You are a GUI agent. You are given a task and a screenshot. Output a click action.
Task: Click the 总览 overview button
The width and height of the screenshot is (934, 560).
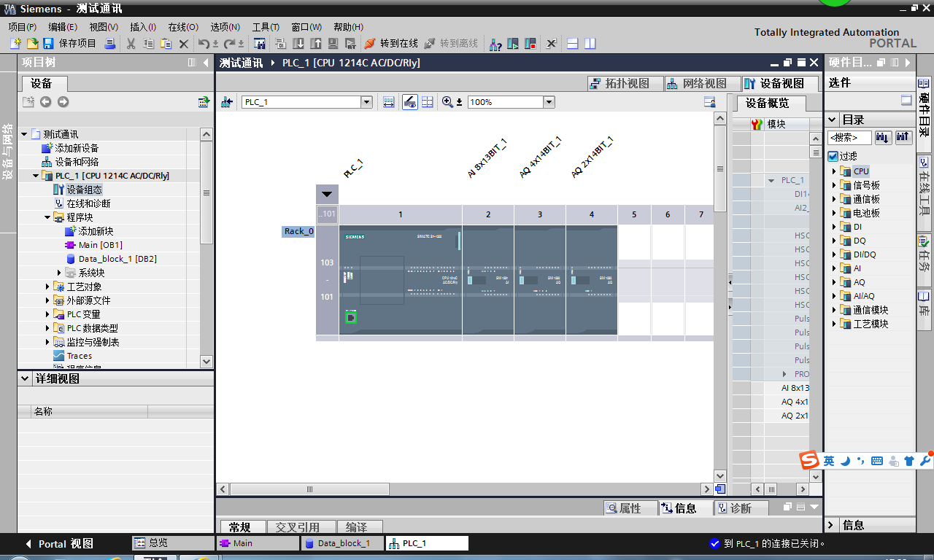pyautogui.click(x=173, y=543)
